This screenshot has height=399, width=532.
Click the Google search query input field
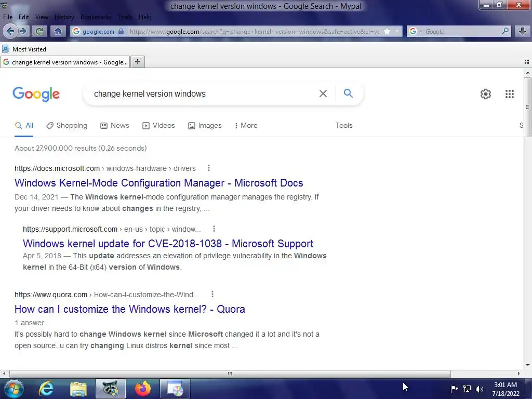tap(204, 94)
